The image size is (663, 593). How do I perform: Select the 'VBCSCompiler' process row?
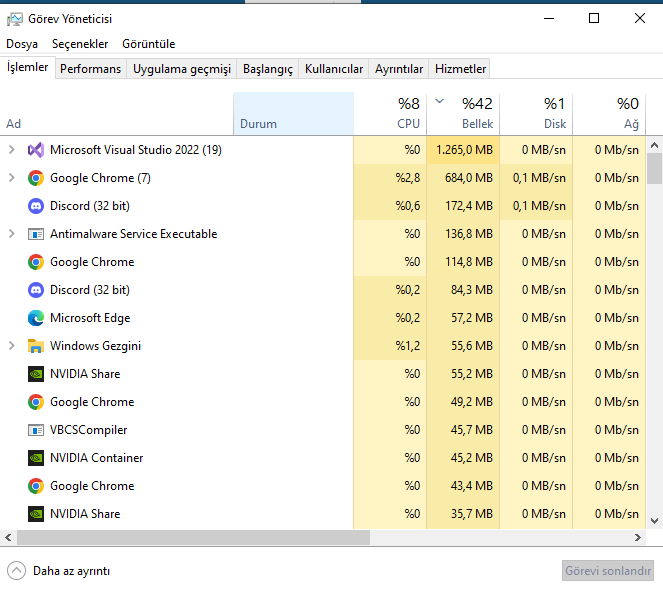(323, 430)
